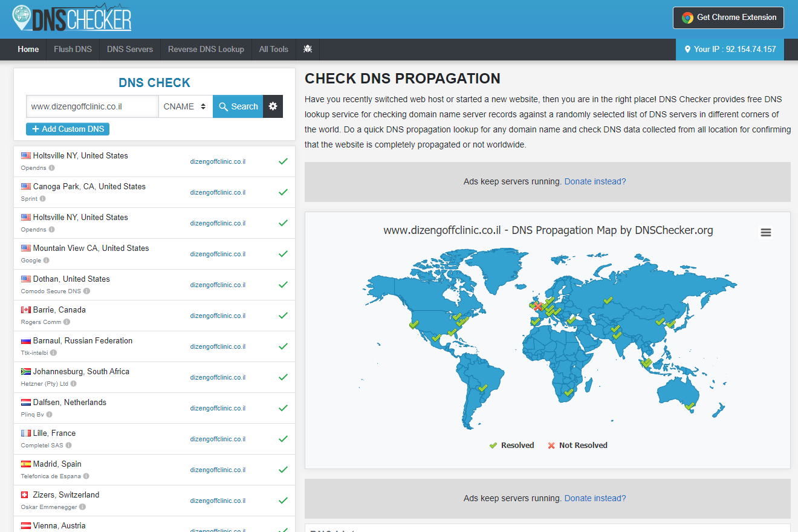798x532 pixels.
Task: Open DNS Servers page
Action: [x=130, y=49]
